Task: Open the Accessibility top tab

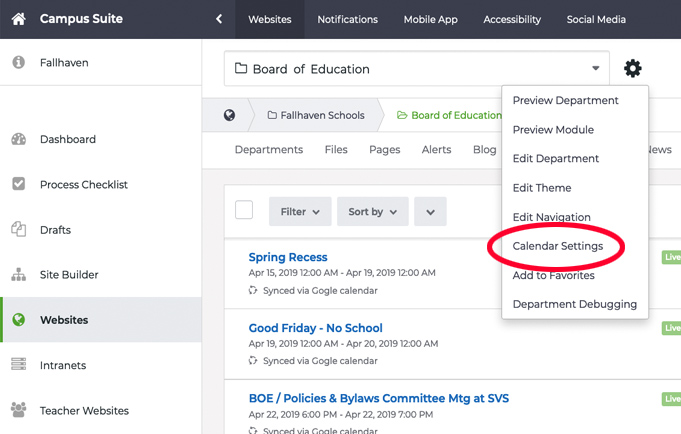Action: (x=512, y=20)
